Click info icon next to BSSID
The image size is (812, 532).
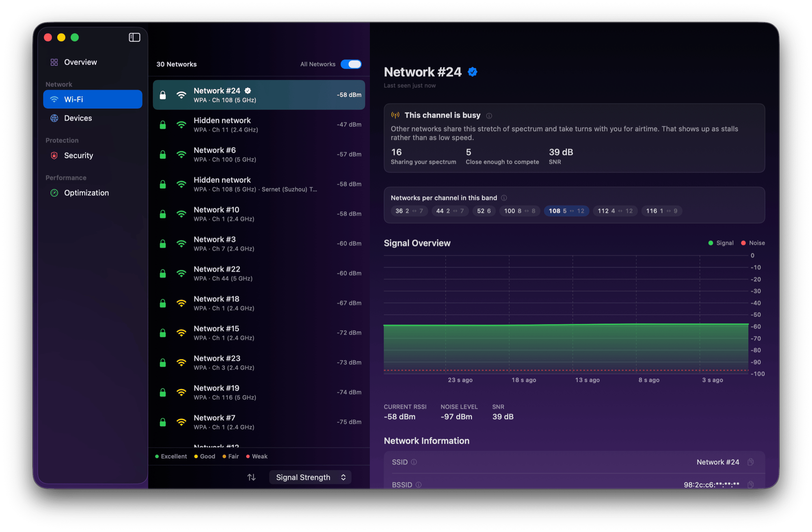[x=419, y=484]
